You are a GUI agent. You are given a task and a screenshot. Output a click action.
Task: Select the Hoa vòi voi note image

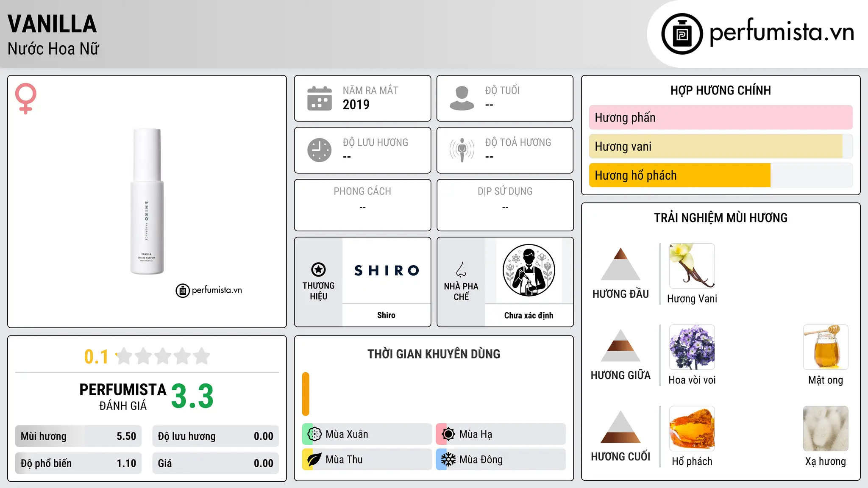click(x=692, y=347)
